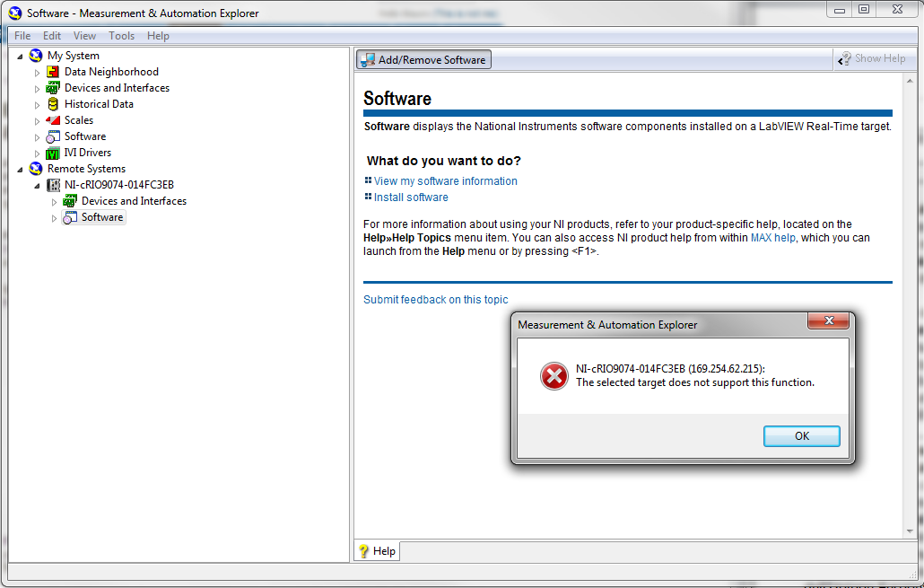Click OK in the error dialog
Viewport: 924px width, 588px height.
[x=801, y=436]
